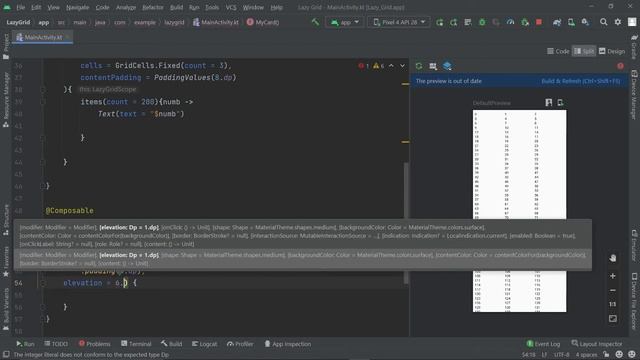Screen dimensions: 640x360
Task: Switch editor to Split view mode
Action: [584, 51]
